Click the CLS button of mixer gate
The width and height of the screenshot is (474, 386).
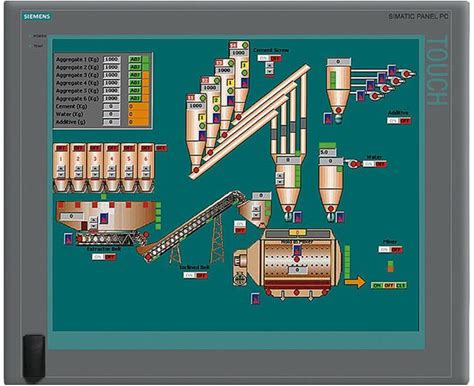[401, 285]
